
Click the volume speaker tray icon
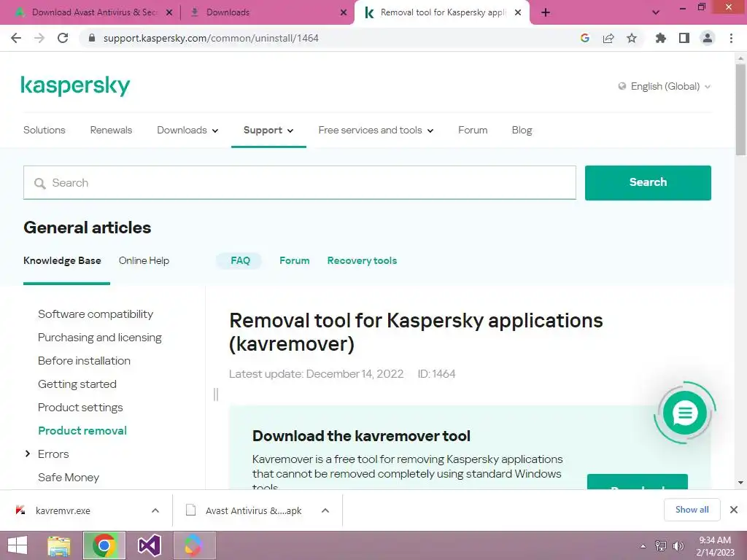pyautogui.click(x=678, y=546)
